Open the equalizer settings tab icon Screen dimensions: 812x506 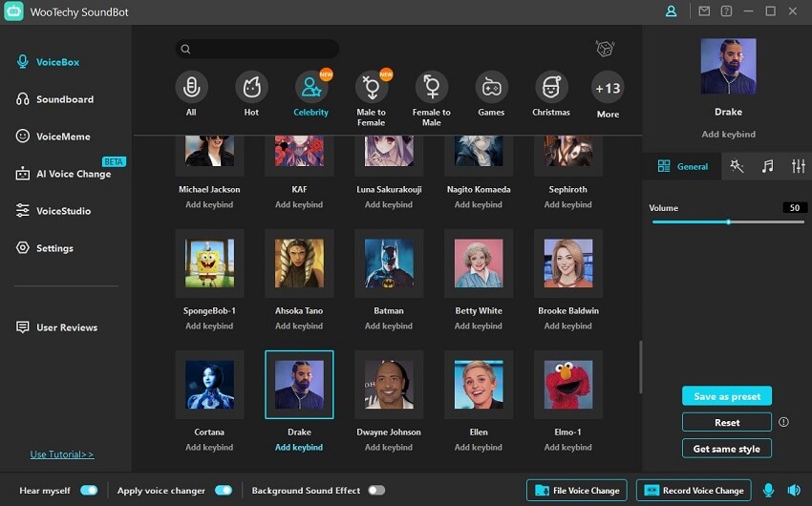(x=798, y=166)
